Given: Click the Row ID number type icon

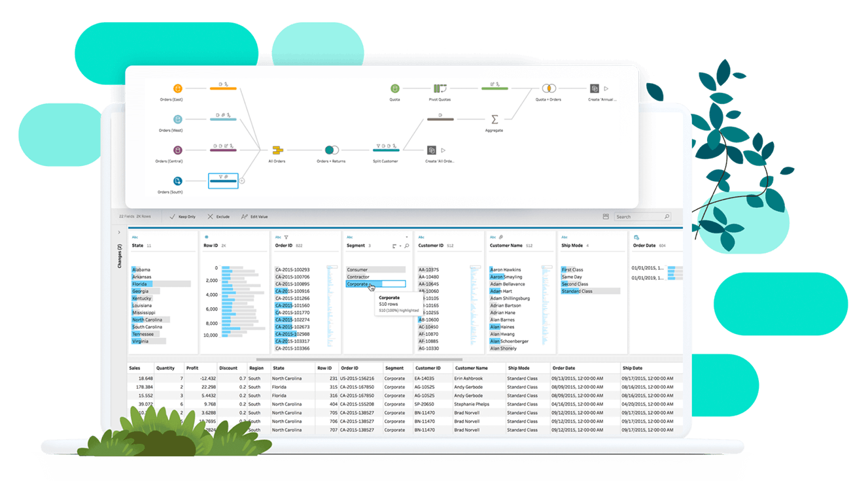Looking at the screenshot, I should point(207,237).
